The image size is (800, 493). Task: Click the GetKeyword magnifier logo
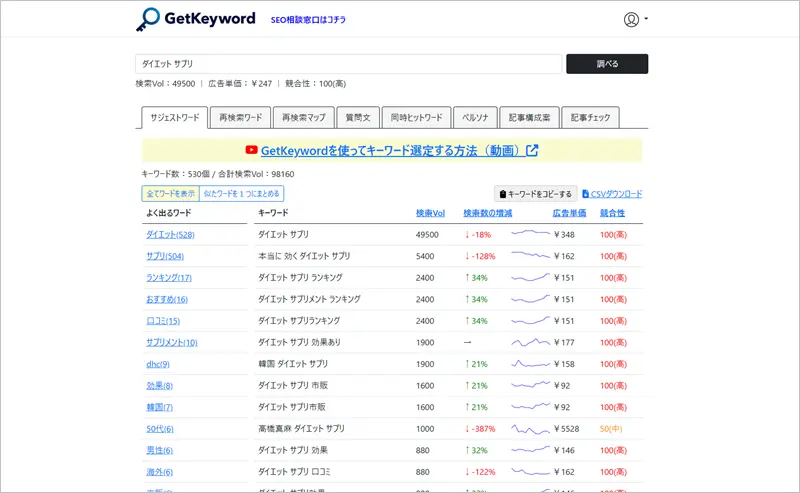(150, 19)
